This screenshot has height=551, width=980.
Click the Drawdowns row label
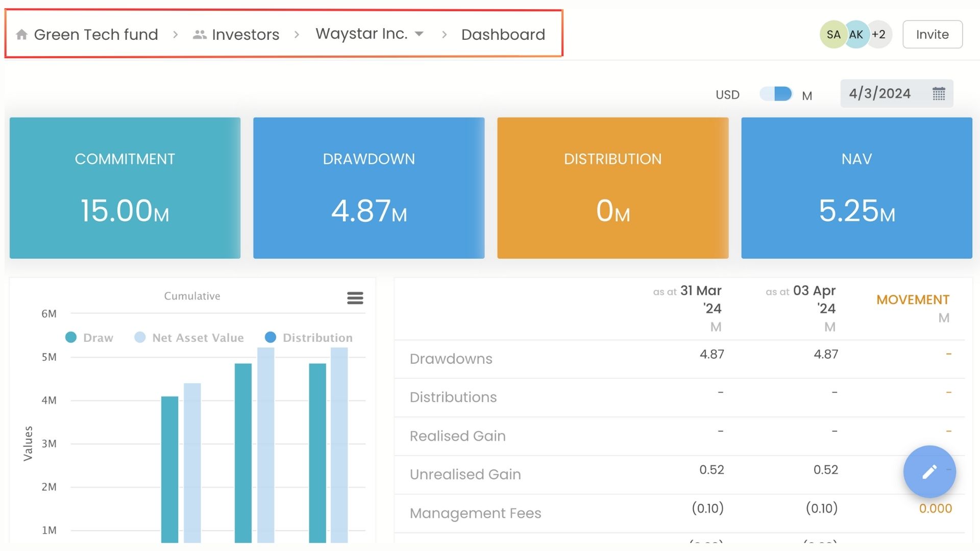(451, 359)
